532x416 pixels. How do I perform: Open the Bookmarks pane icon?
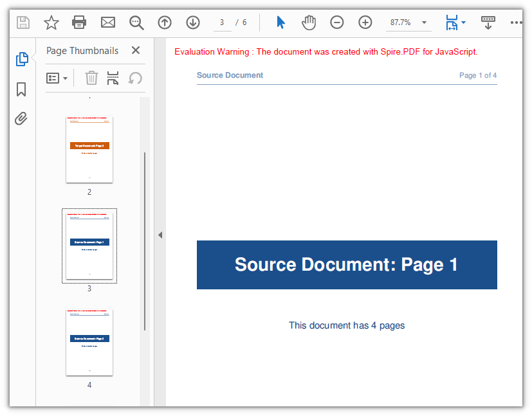pyautogui.click(x=21, y=89)
